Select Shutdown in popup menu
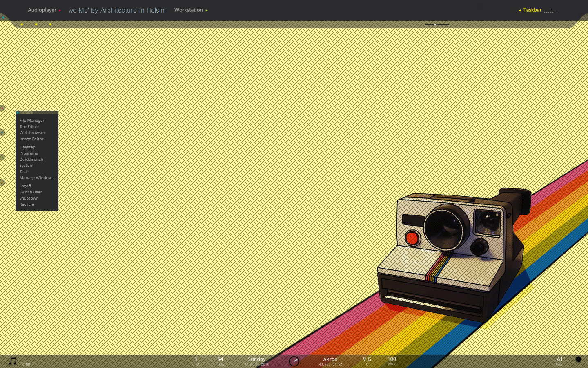The image size is (588, 368). tap(29, 198)
